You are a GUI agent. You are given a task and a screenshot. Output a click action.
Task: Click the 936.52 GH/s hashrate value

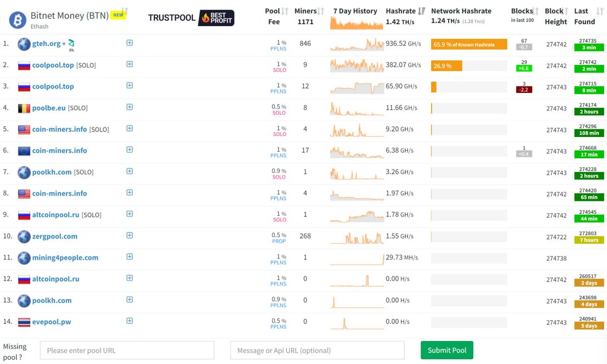403,44
